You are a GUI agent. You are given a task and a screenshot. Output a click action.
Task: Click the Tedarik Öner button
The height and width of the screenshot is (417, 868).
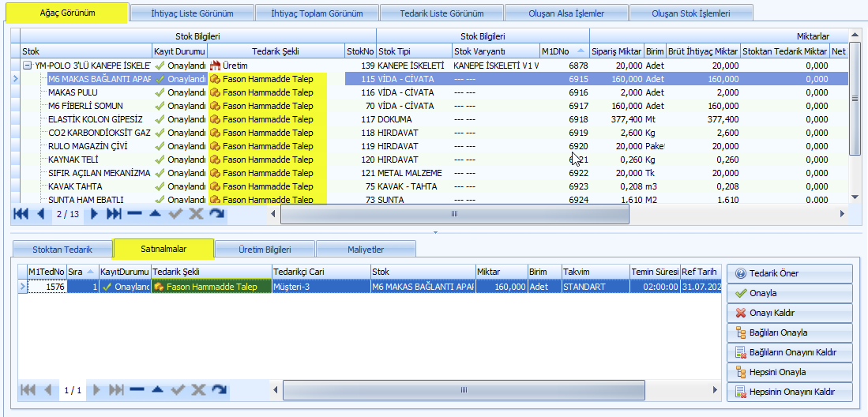(x=789, y=273)
